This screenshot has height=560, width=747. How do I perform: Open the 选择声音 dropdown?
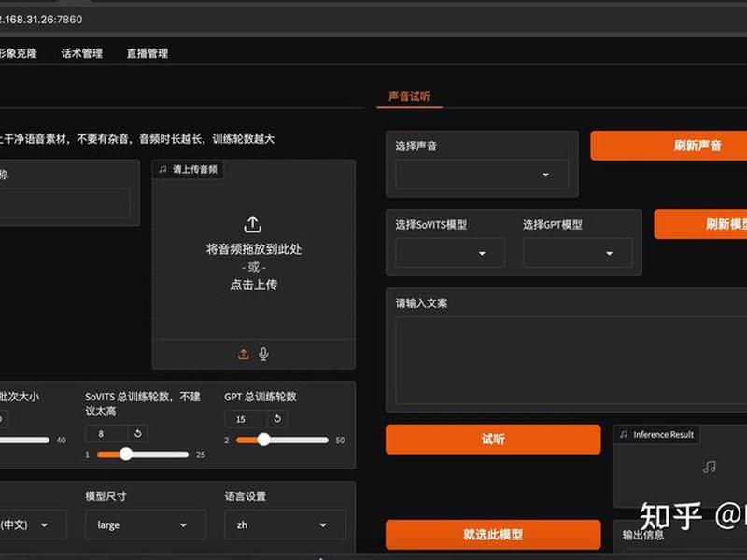[482, 175]
